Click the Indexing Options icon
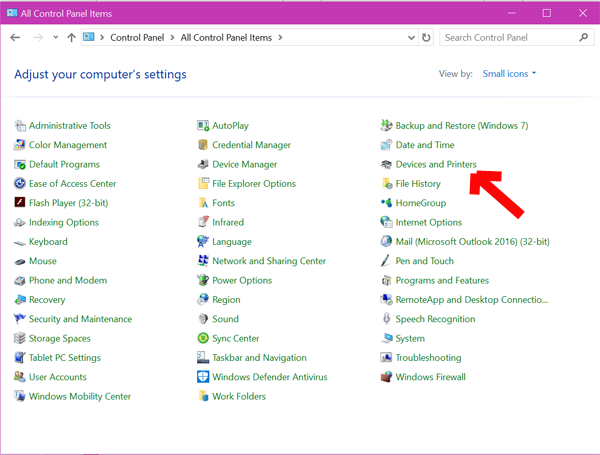The image size is (600, 455). [x=20, y=222]
